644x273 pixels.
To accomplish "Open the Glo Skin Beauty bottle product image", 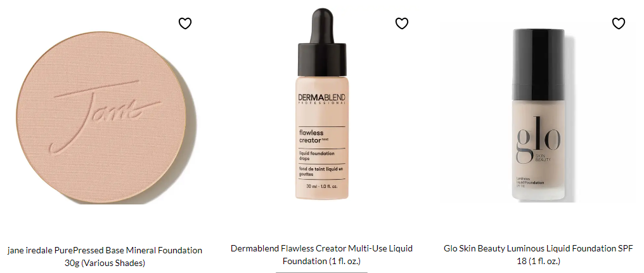I will (538, 115).
